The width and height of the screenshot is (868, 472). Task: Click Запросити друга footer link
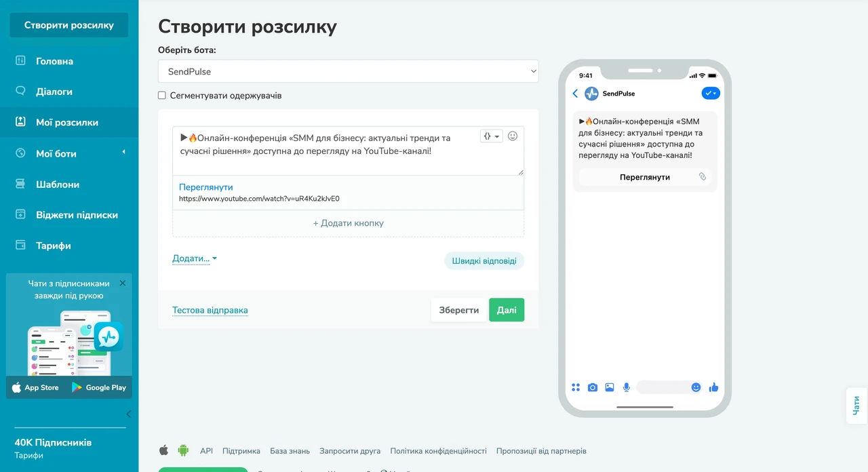(350, 451)
